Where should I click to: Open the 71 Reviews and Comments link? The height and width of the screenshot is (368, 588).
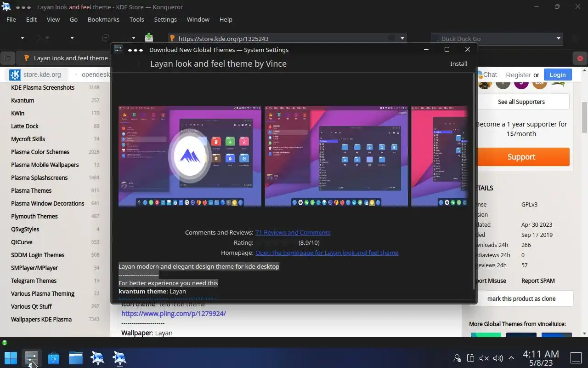[x=293, y=232]
